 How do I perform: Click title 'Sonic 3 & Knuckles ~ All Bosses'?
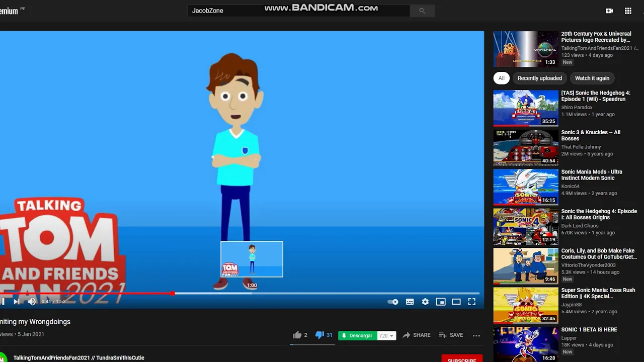click(591, 135)
